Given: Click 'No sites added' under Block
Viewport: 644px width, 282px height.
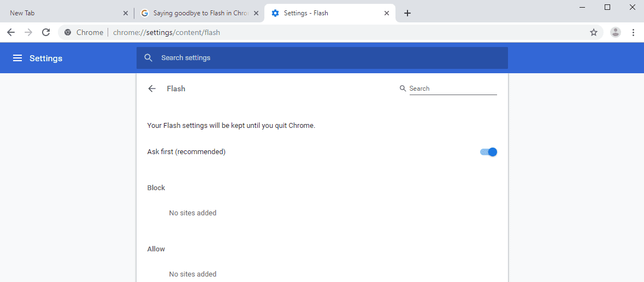Looking at the screenshot, I should (193, 213).
